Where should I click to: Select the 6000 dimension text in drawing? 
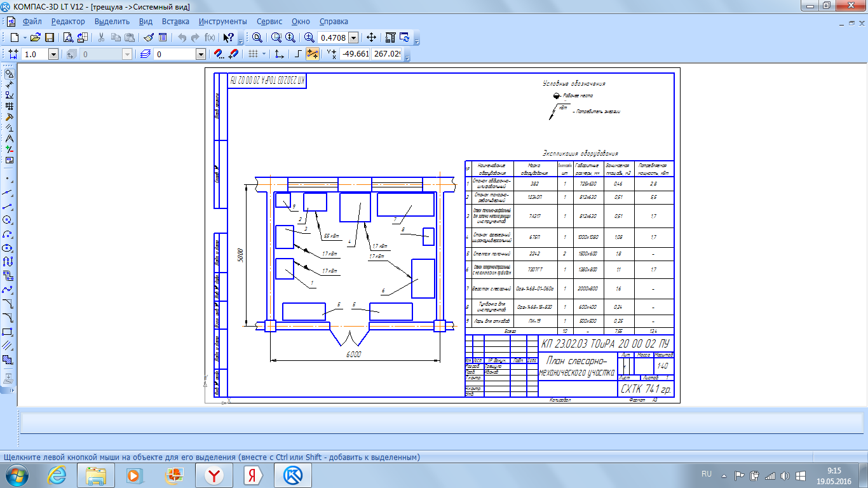[353, 354]
